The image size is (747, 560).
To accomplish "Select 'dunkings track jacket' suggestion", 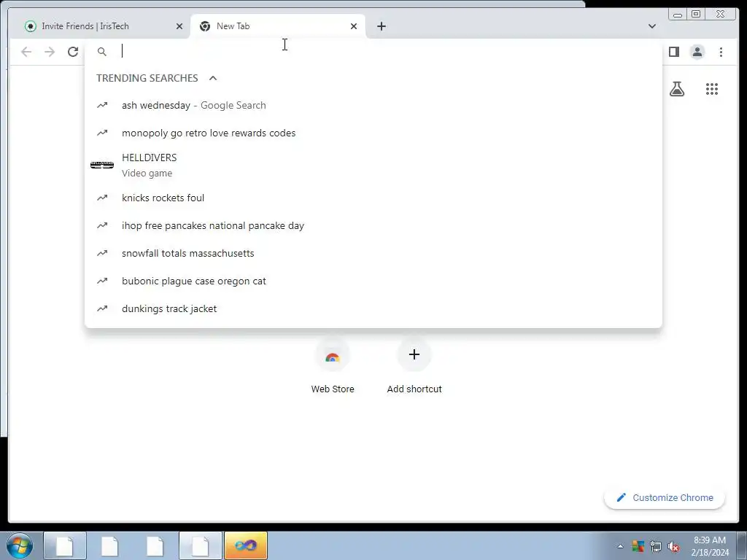I will pos(373,308).
